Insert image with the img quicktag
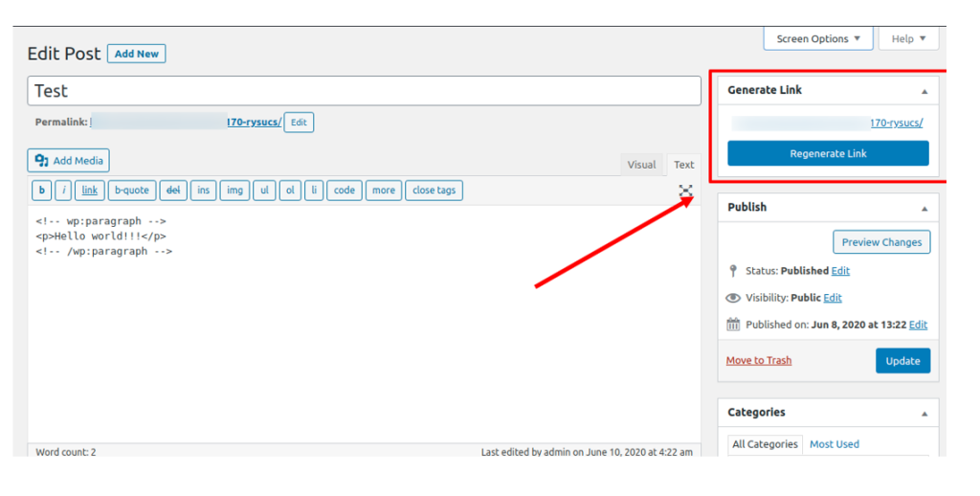 pos(235,191)
